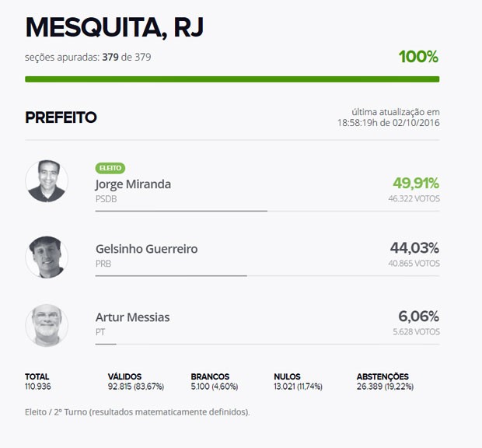Click Artur Messias's candidate photo
482x448 pixels.
pos(47,325)
